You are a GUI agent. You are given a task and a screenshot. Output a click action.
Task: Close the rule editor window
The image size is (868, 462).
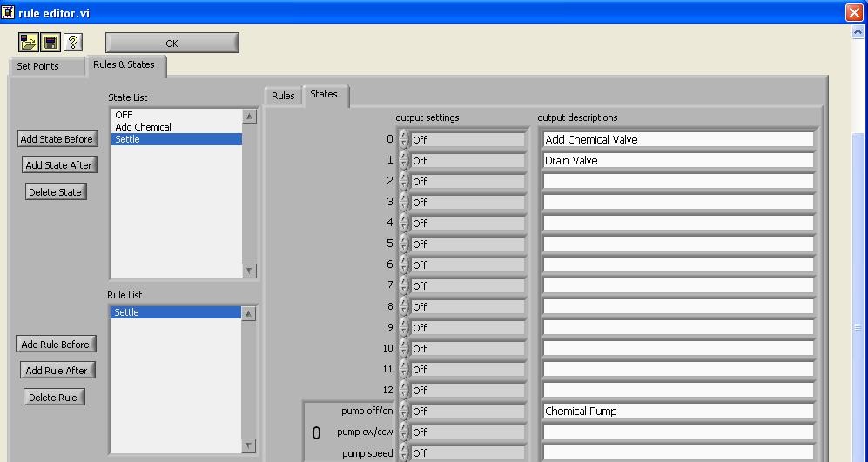point(855,12)
